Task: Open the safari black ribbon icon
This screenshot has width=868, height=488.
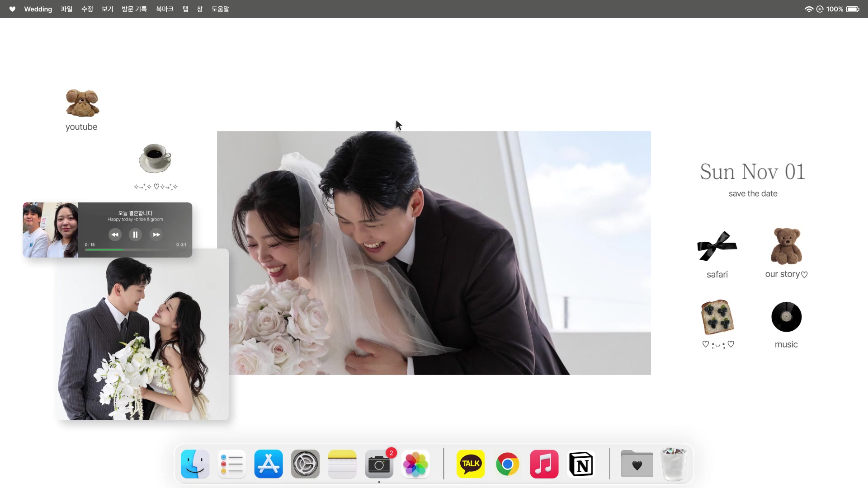Action: pyautogui.click(x=717, y=246)
